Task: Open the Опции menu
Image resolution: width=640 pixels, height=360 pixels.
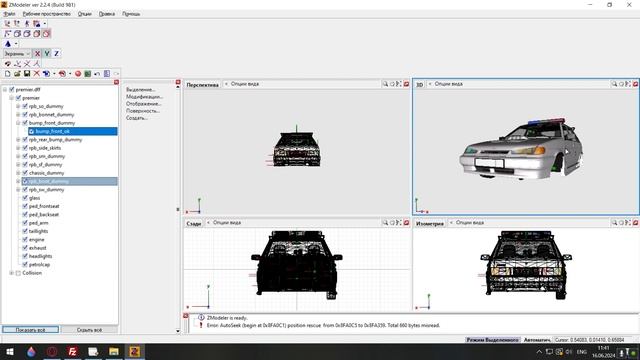Action: [x=84, y=14]
